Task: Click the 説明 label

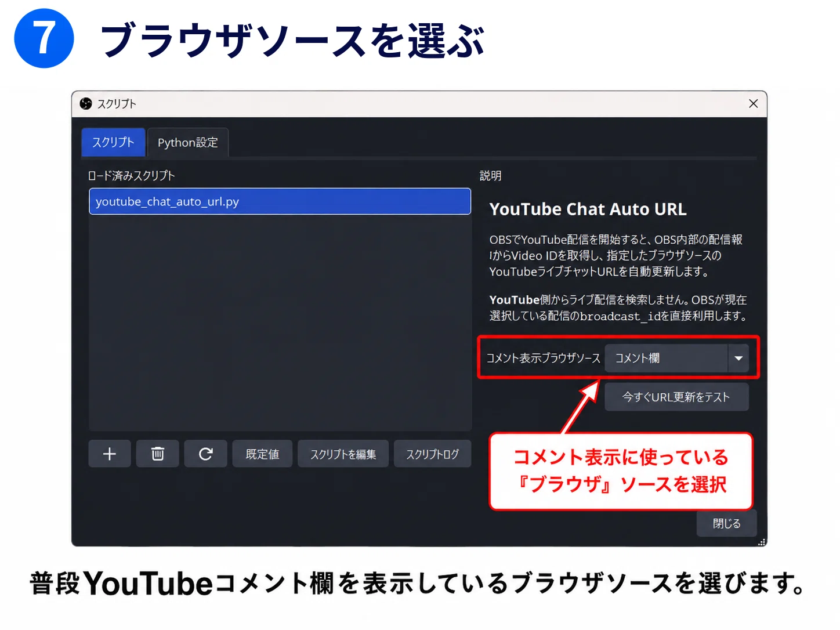Action: click(491, 175)
